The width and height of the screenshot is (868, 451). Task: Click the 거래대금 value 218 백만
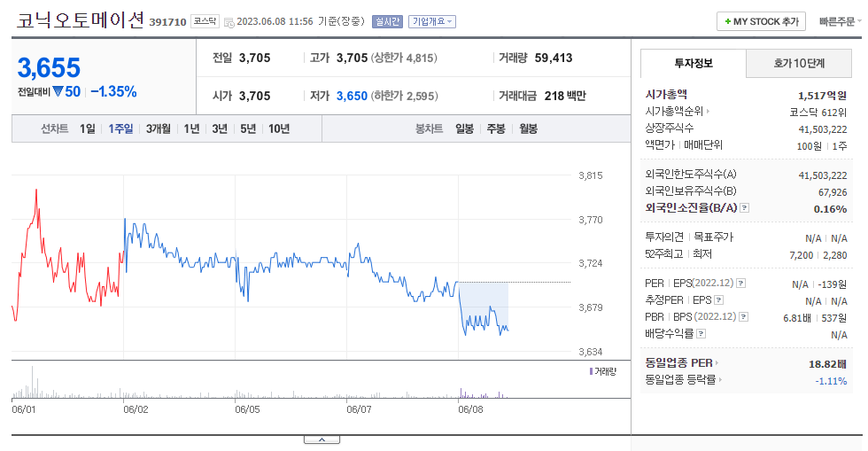(x=565, y=96)
